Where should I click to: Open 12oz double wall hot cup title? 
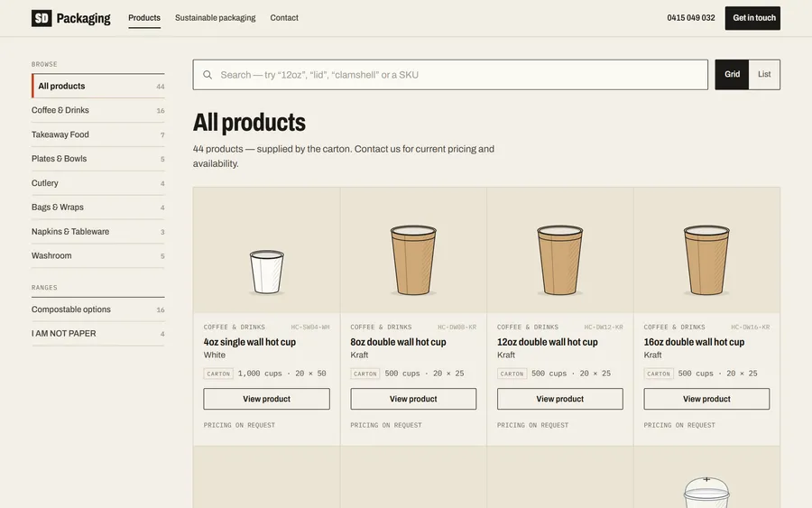tap(548, 342)
